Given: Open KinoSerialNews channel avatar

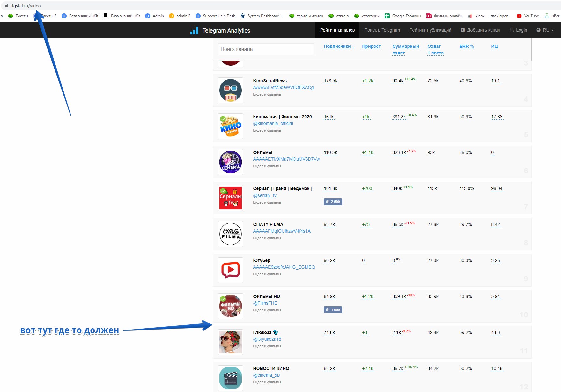Looking at the screenshot, I should point(231,90).
